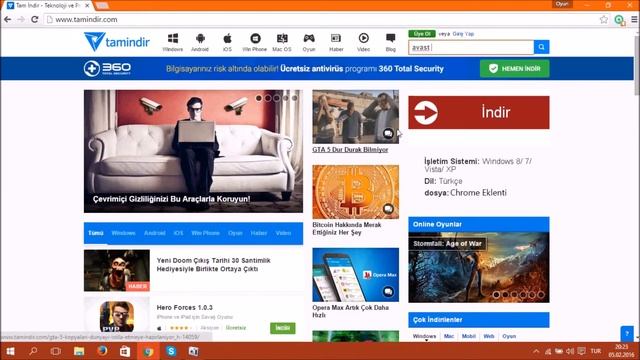Image resolution: width=640 pixels, height=360 pixels.
Task: Open the sofa privacy slide image
Action: [193, 151]
